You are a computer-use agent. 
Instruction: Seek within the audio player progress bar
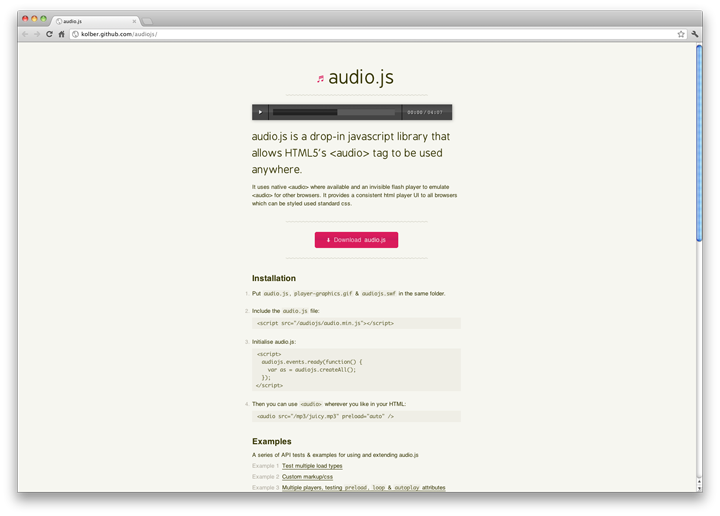point(334,112)
